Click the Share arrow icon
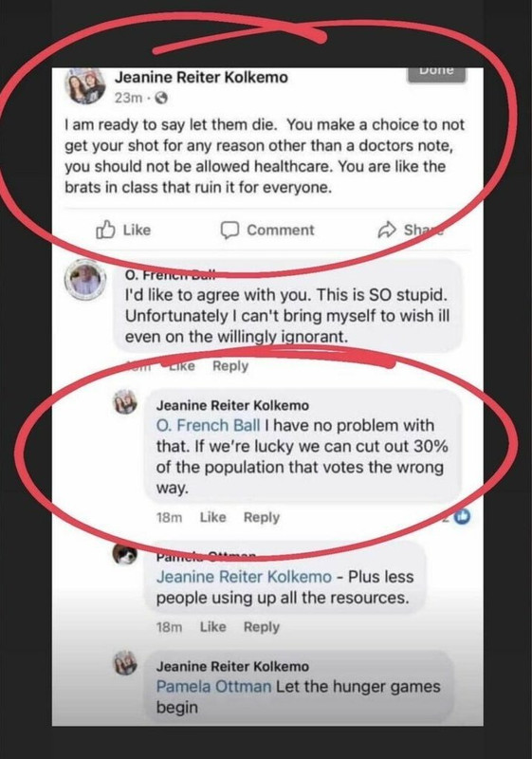Image resolution: width=532 pixels, height=759 pixels. tap(387, 230)
